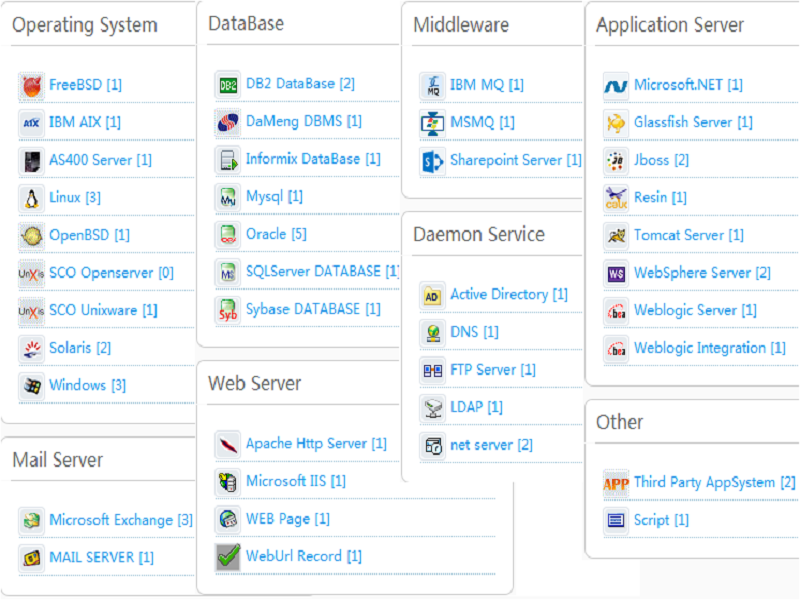Click the Active Directory AD icon
This screenshot has width=800, height=600.
[433, 295]
